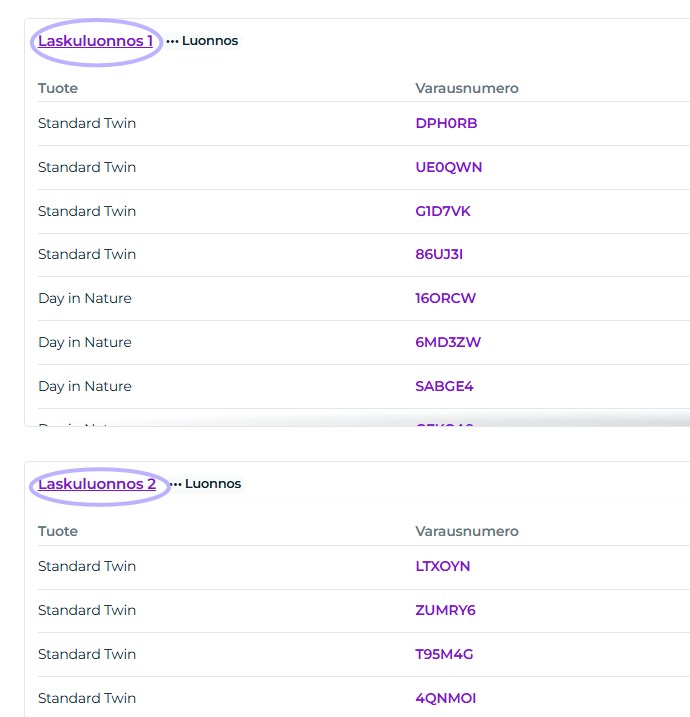This screenshot has width=690, height=717.
Task: Click the Varausnumero column header in Laskuluonnos 1
Action: click(x=467, y=88)
